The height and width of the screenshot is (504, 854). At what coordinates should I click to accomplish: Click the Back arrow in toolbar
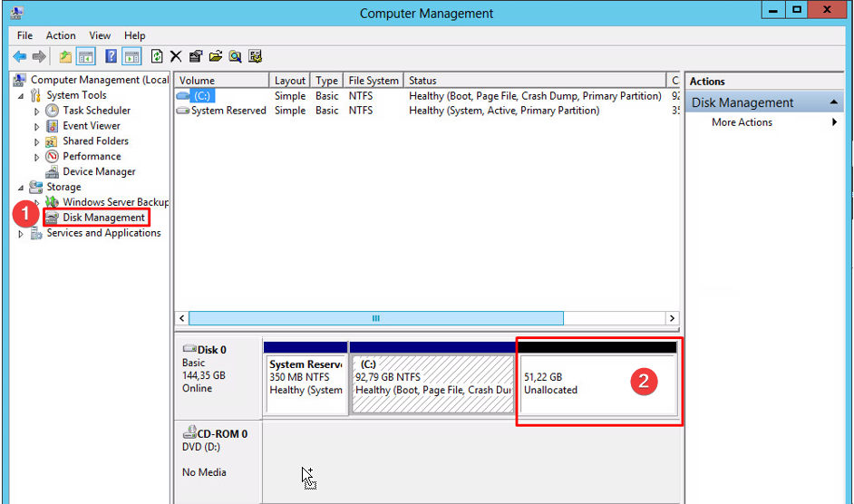(19, 56)
